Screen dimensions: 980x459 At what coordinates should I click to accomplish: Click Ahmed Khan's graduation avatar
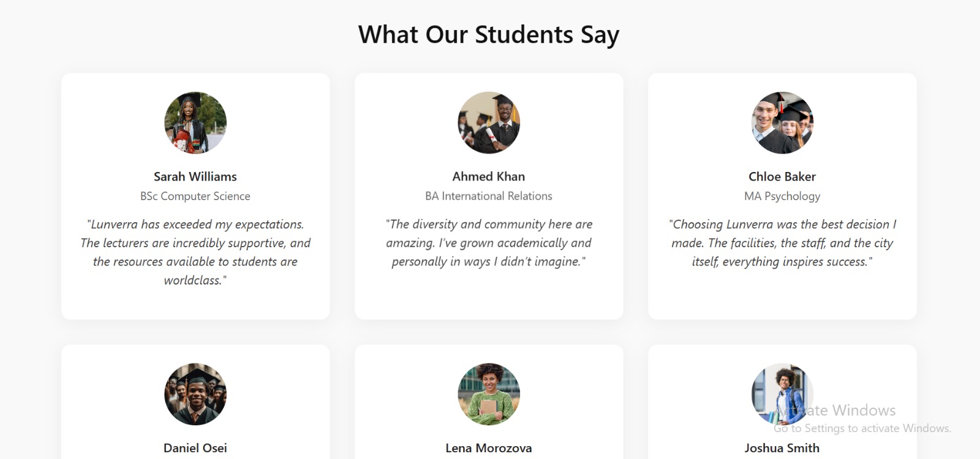(489, 122)
